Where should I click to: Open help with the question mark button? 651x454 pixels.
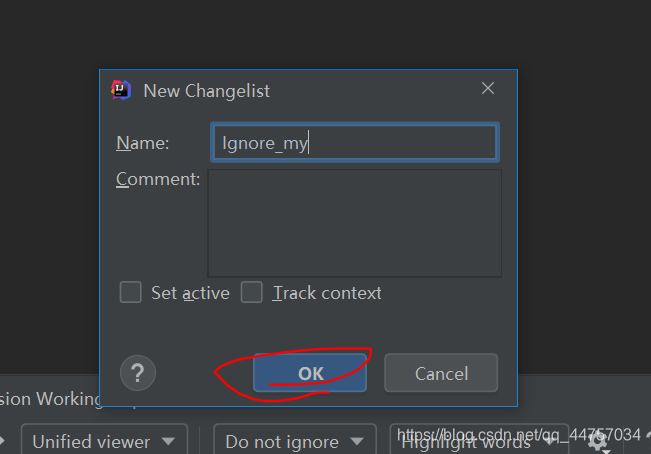coord(137,373)
